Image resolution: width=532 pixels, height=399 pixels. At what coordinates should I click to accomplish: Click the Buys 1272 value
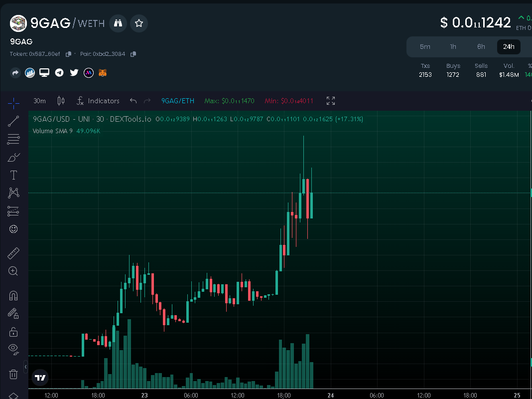click(453, 75)
